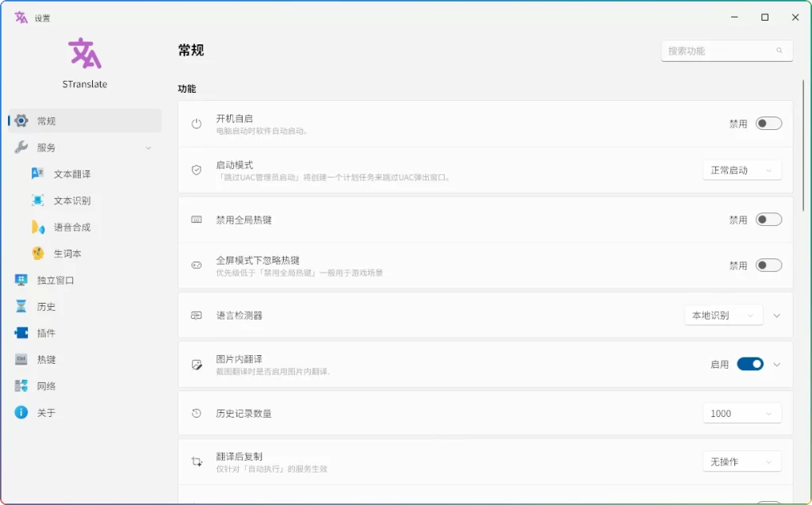This screenshot has height=505, width=812.
Task: Click the 插件 plugin icon in sidebar
Action: tap(22, 333)
